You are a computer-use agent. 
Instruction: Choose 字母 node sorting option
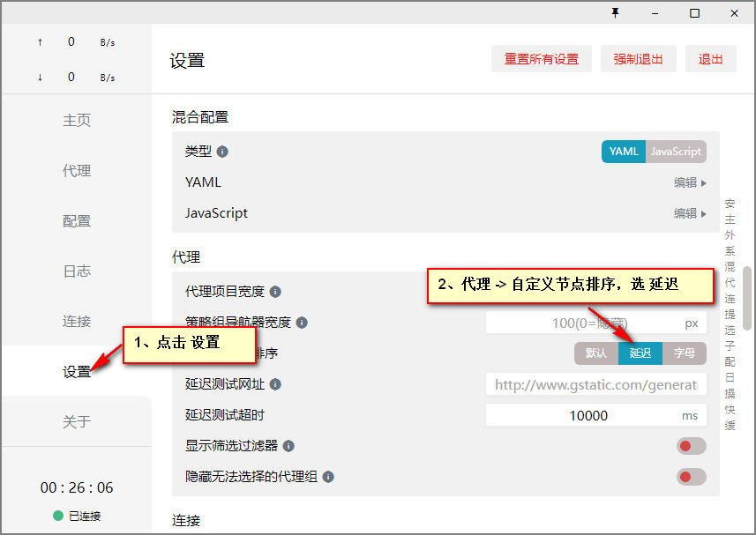(x=685, y=353)
